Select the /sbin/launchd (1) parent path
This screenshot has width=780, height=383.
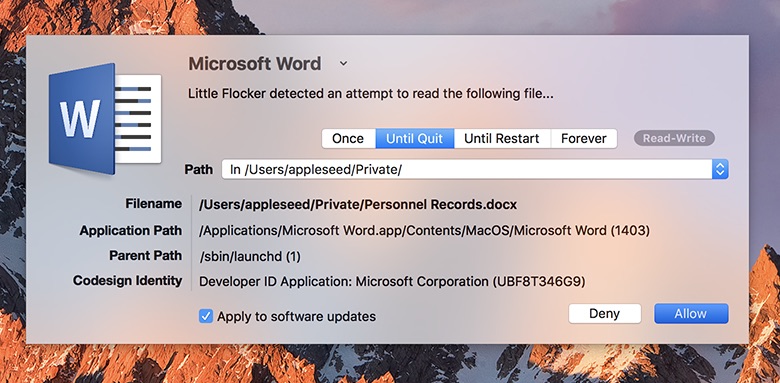[x=250, y=257]
